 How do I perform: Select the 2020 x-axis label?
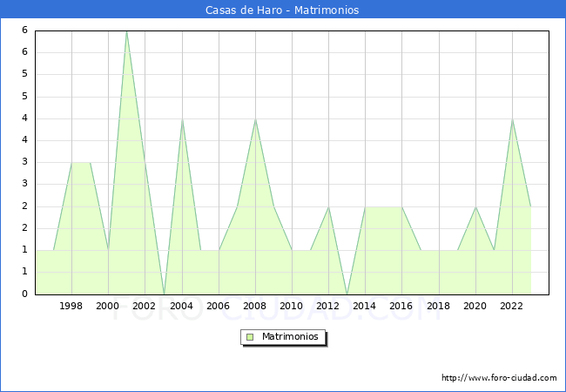475,306
